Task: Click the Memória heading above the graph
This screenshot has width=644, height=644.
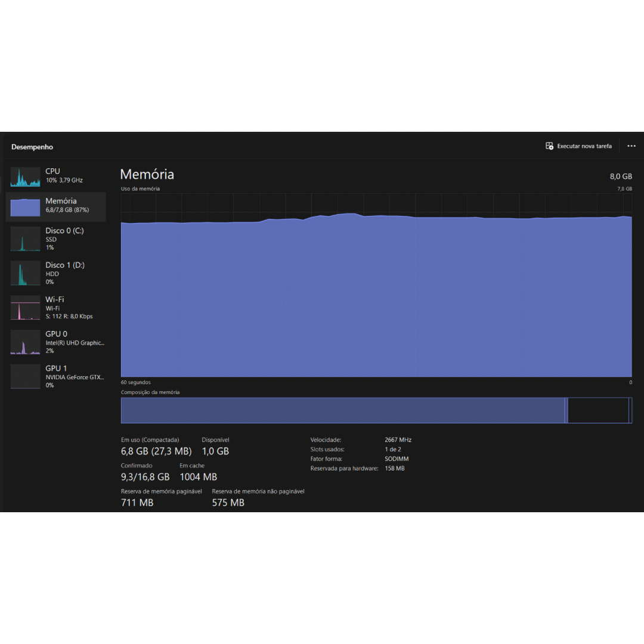Action: (147, 174)
